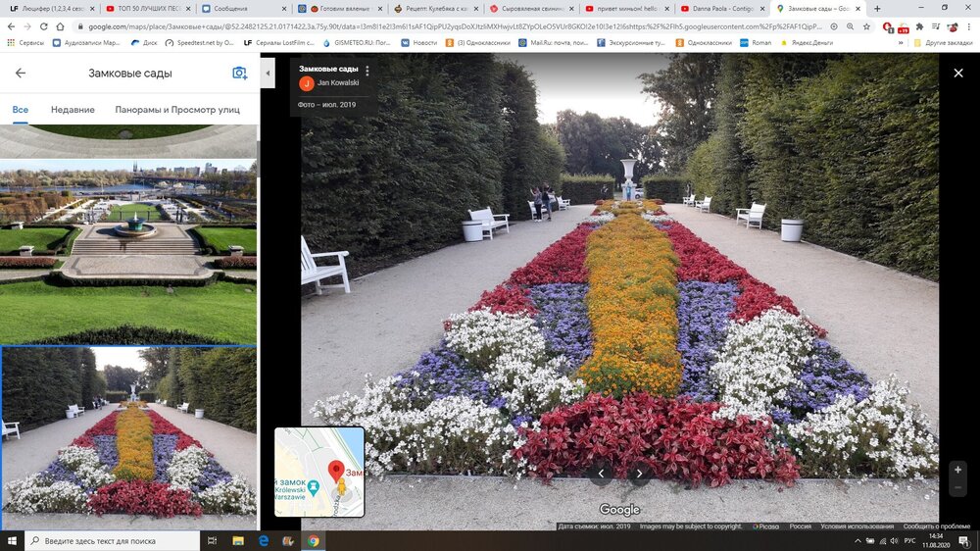Screen dimensions: 980x551
Task: Click the Сообщить о проблеме link
Action: (x=937, y=526)
